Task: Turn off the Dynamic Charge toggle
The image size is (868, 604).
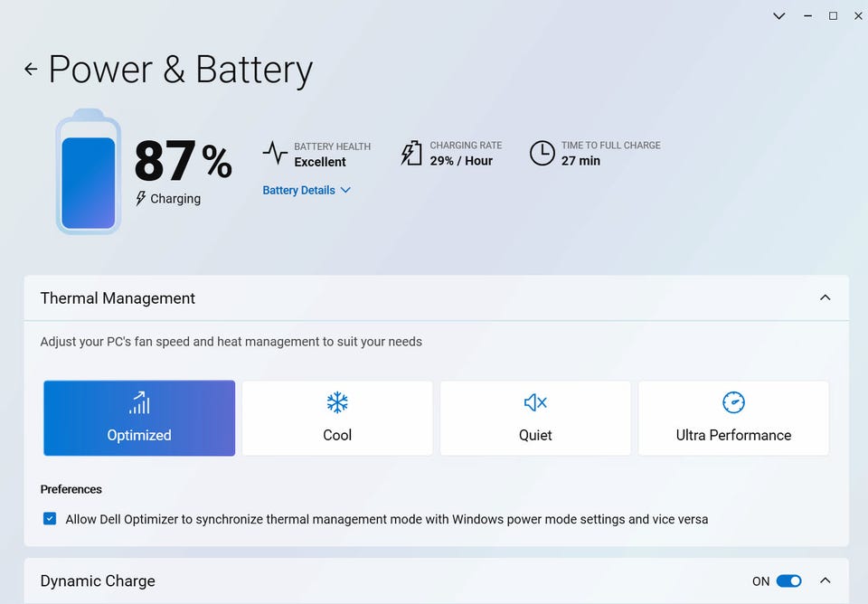Action: (x=788, y=580)
